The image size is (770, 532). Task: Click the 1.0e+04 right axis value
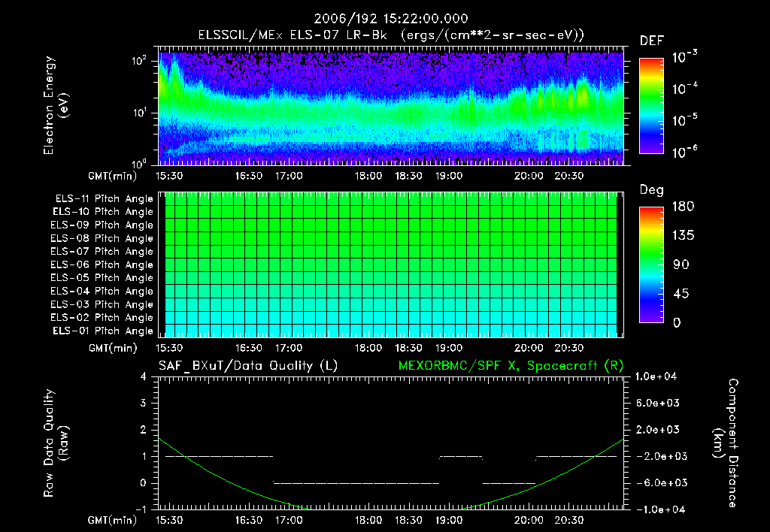pyautogui.click(x=656, y=376)
